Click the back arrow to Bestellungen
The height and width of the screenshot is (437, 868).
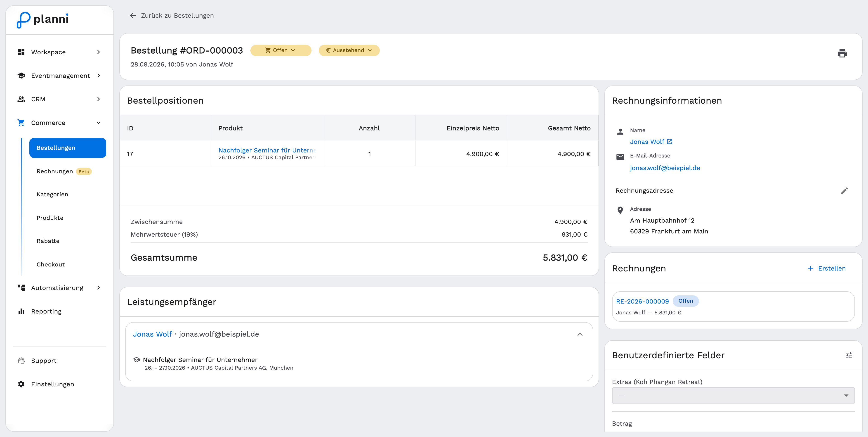133,16
